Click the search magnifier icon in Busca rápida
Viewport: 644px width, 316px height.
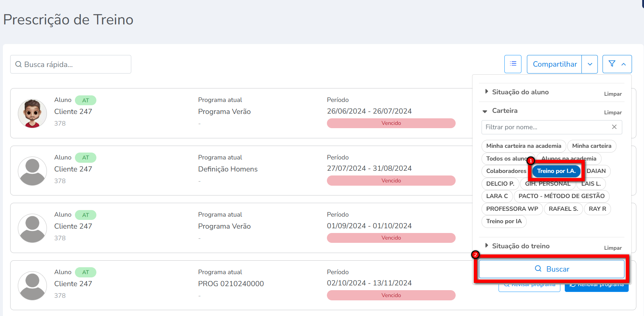pos(19,64)
